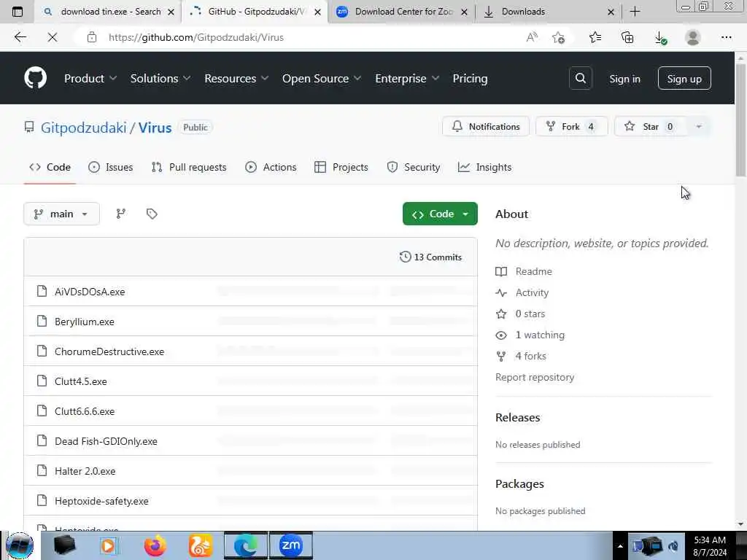Click Sign in
This screenshot has width=747, height=560.
pos(624,79)
